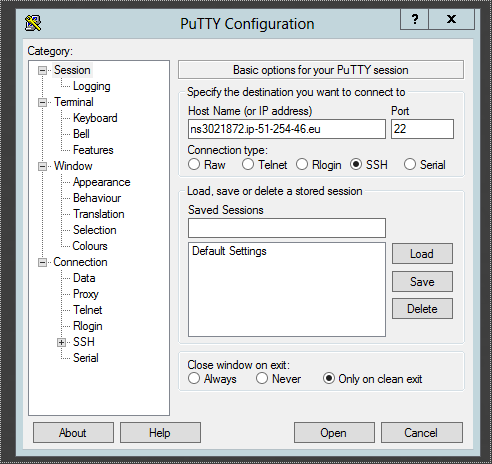Cancel the PuTTY configuration

tap(422, 433)
